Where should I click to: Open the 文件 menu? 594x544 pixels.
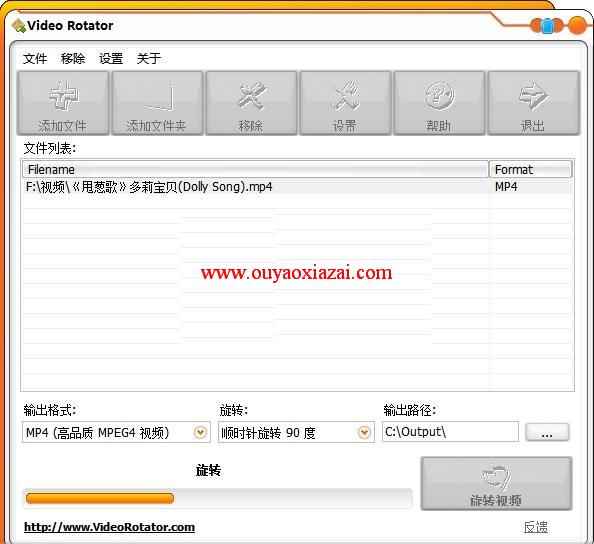click(35, 59)
